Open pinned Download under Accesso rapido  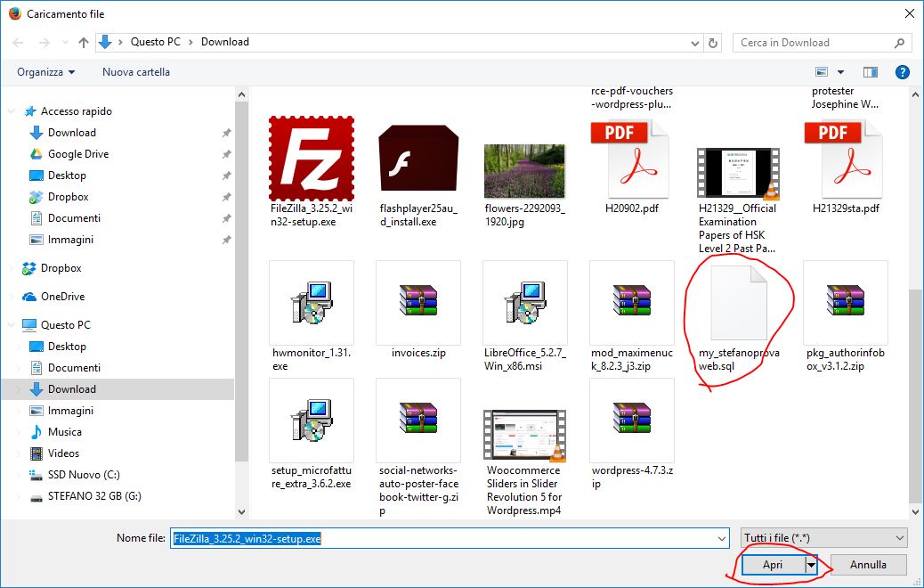click(72, 133)
